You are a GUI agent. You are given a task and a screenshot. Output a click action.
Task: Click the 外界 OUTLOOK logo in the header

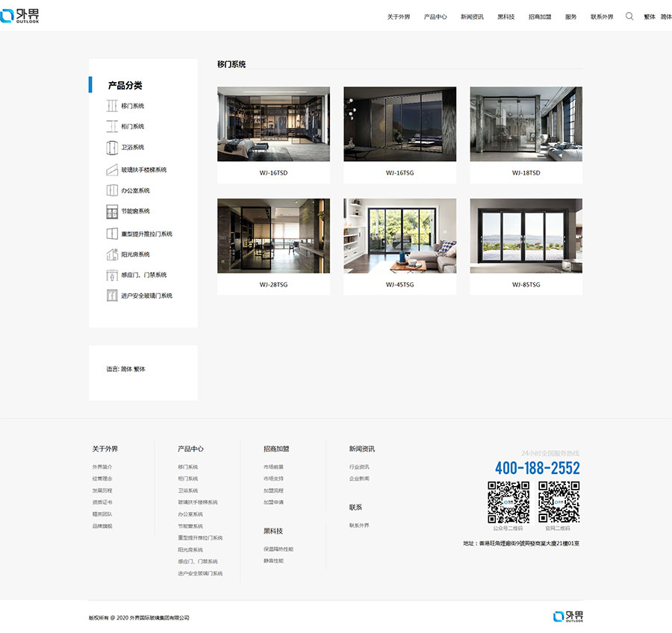click(x=19, y=16)
